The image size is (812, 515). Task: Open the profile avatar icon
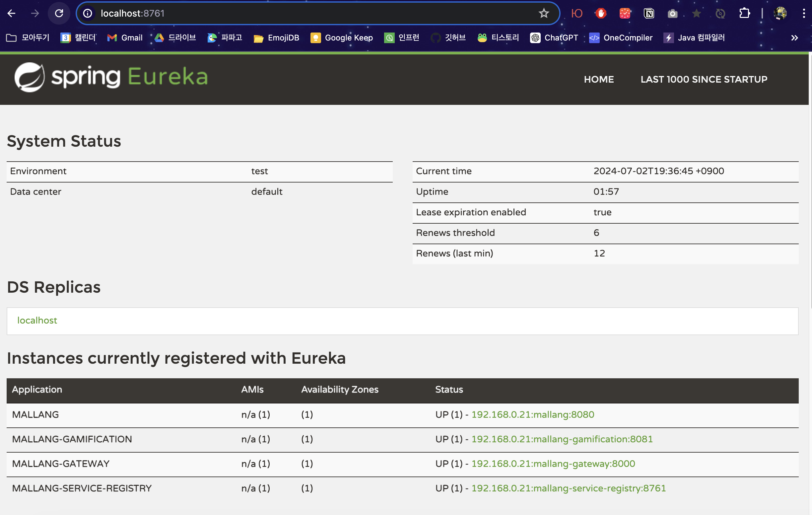pos(780,14)
